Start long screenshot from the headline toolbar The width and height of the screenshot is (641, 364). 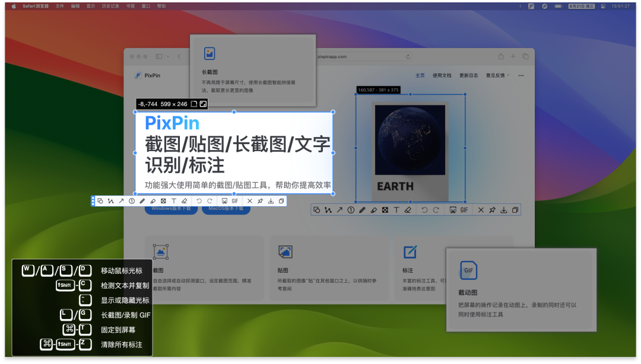224,201
